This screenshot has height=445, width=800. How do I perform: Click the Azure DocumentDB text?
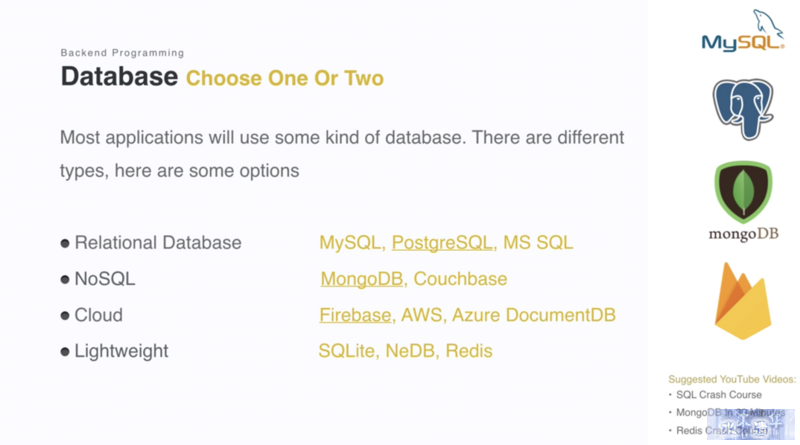tap(534, 315)
